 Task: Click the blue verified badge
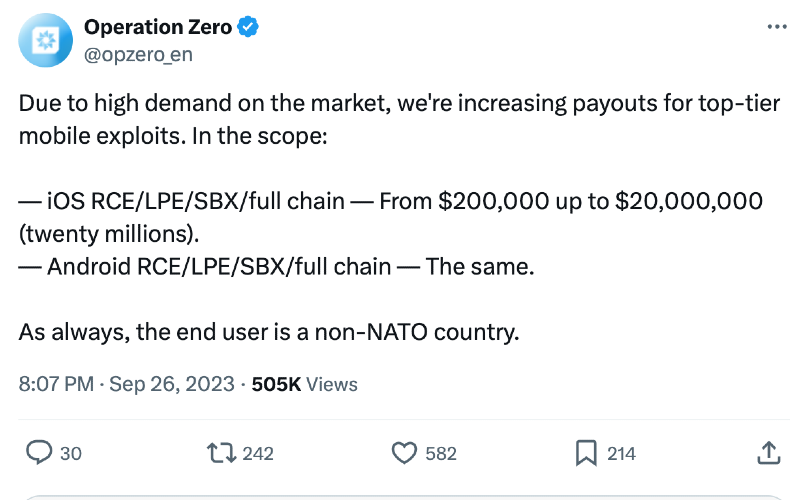[249, 28]
